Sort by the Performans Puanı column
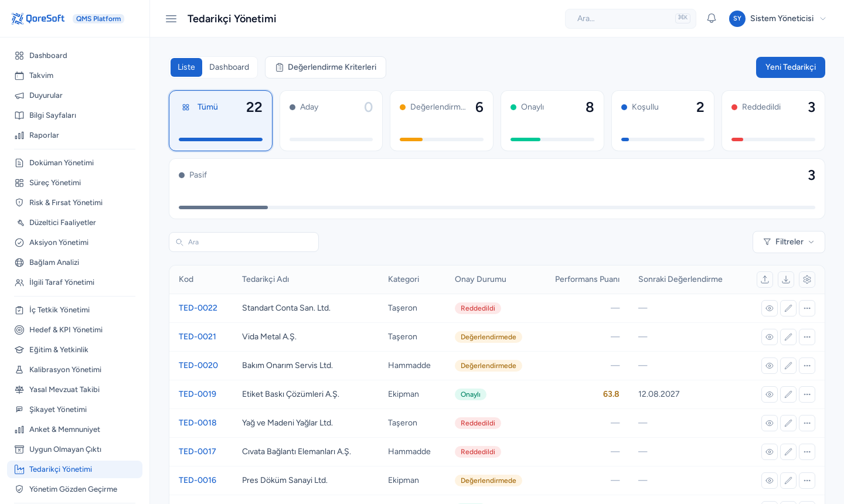This screenshot has height=504, width=844. coord(587,280)
